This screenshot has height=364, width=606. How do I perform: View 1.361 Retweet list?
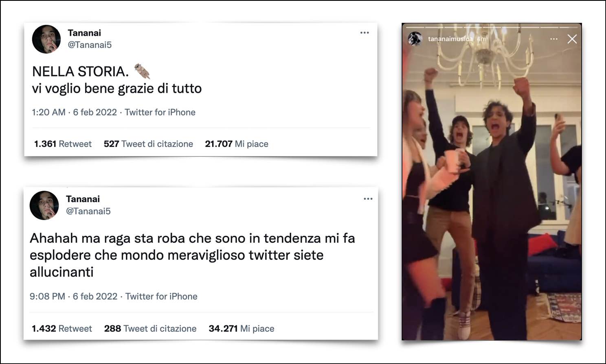[63, 144]
